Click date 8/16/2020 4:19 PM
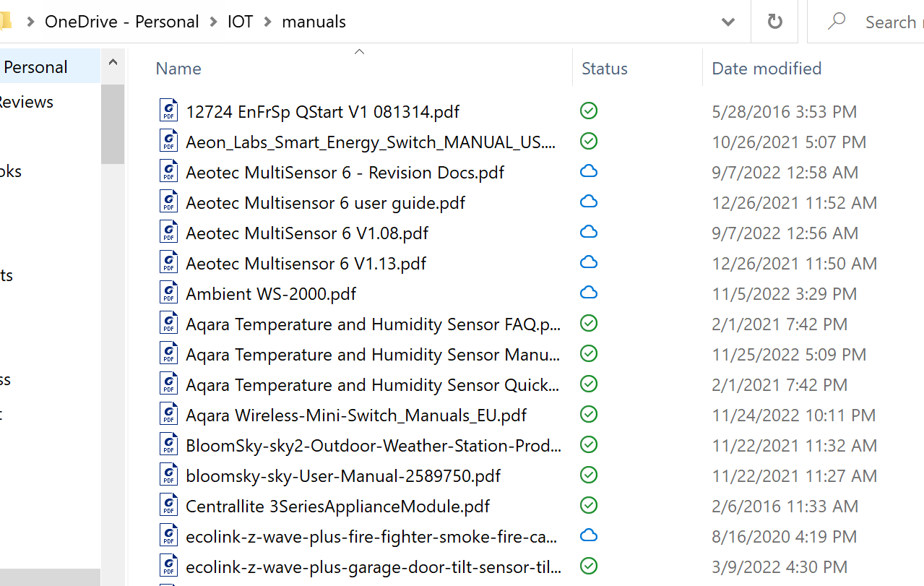 (x=784, y=537)
